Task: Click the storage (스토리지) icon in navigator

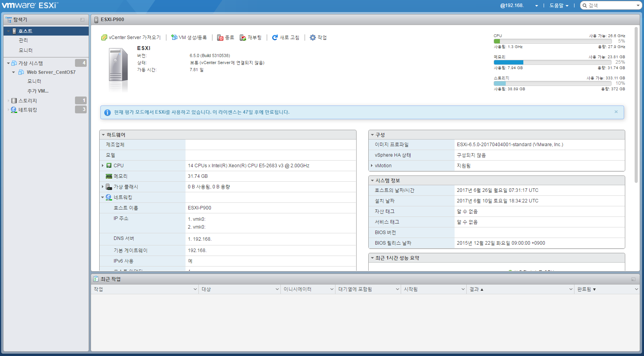Action: click(14, 100)
